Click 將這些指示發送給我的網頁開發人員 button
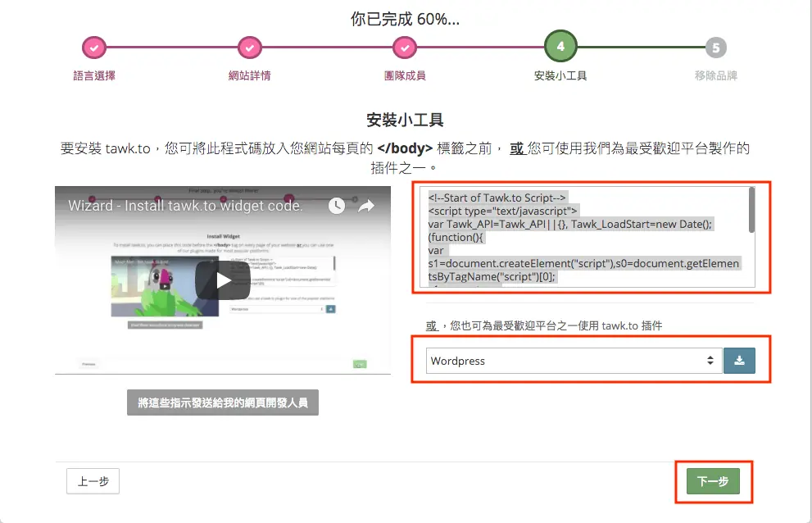 (223, 402)
